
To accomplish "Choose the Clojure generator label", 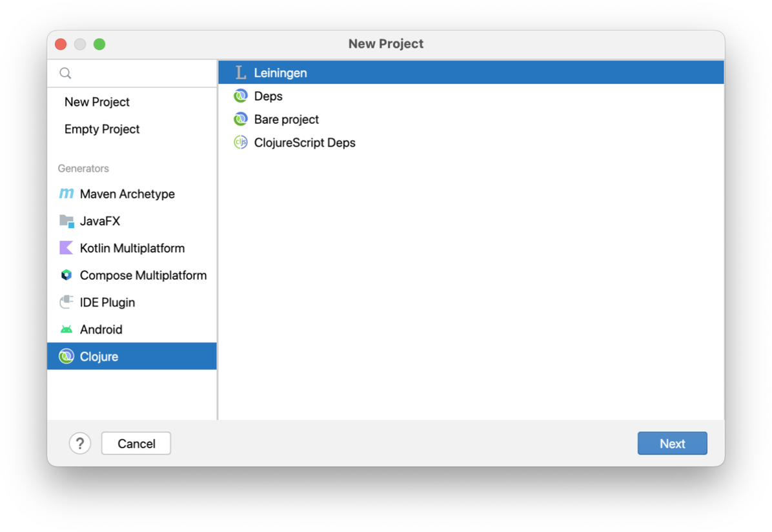I will 99,356.
